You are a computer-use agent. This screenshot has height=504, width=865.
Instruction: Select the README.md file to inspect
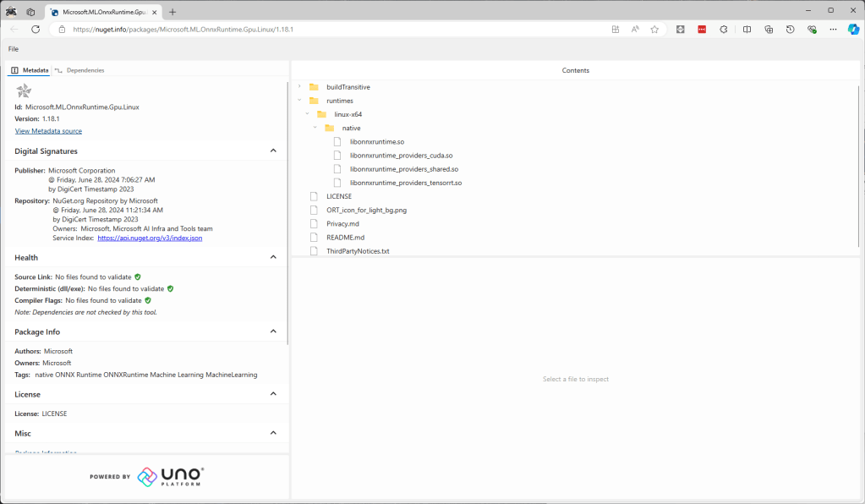click(345, 238)
